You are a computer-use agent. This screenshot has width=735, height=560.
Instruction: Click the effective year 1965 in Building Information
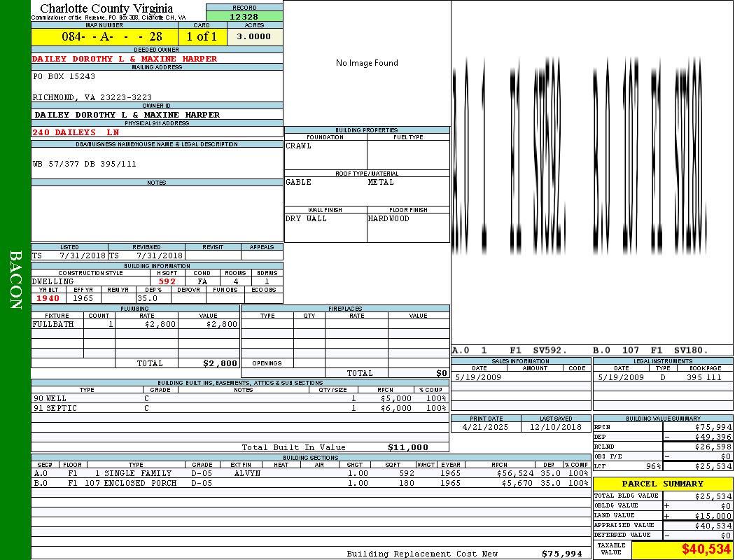click(x=83, y=298)
